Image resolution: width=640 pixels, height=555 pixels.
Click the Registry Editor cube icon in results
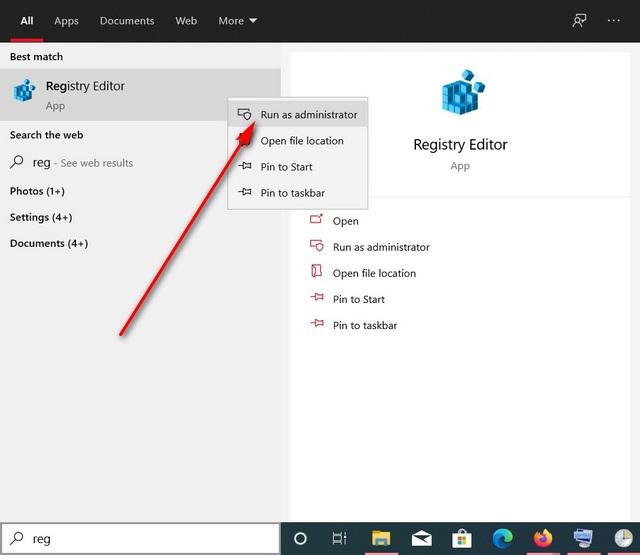pos(24,90)
